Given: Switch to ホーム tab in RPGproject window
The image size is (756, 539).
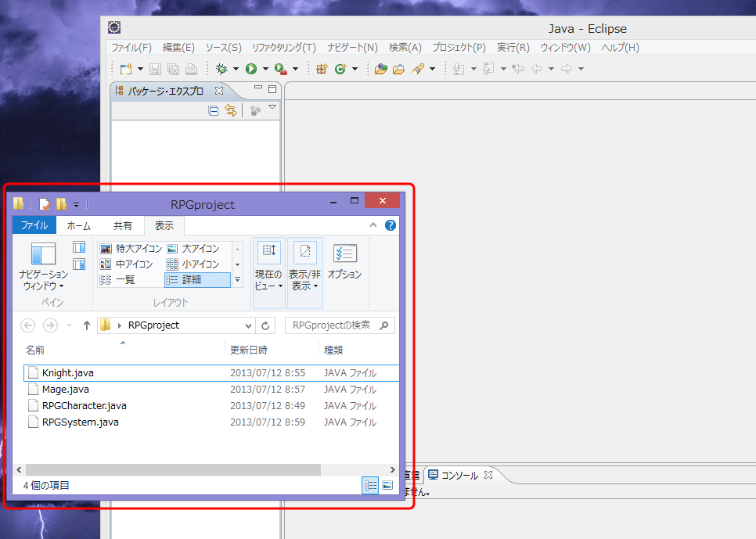Looking at the screenshot, I should pyautogui.click(x=78, y=225).
